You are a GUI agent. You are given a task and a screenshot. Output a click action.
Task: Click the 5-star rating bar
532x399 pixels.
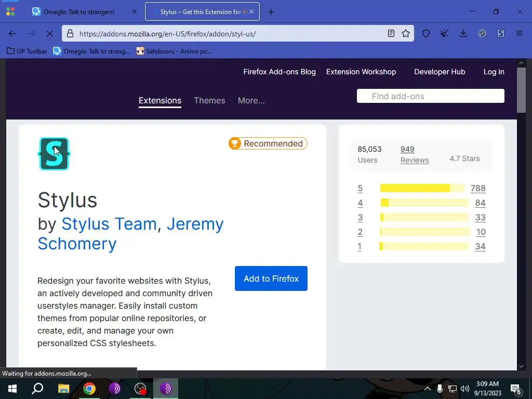pos(422,188)
